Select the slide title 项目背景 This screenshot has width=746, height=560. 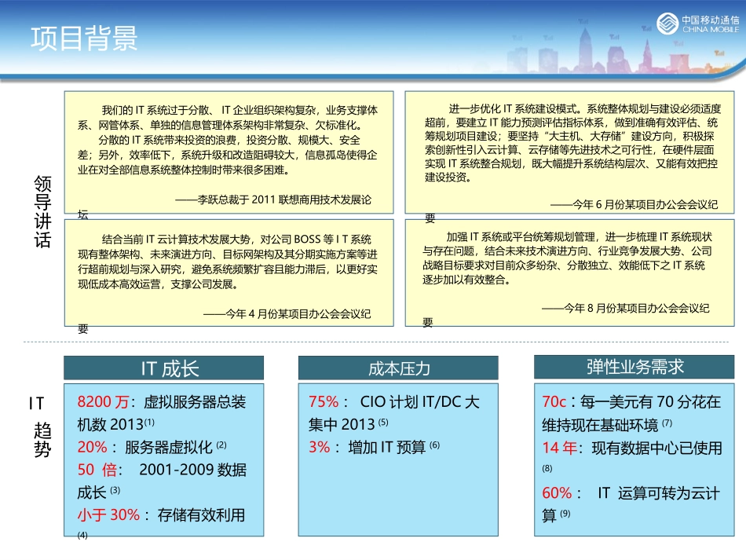(x=84, y=38)
